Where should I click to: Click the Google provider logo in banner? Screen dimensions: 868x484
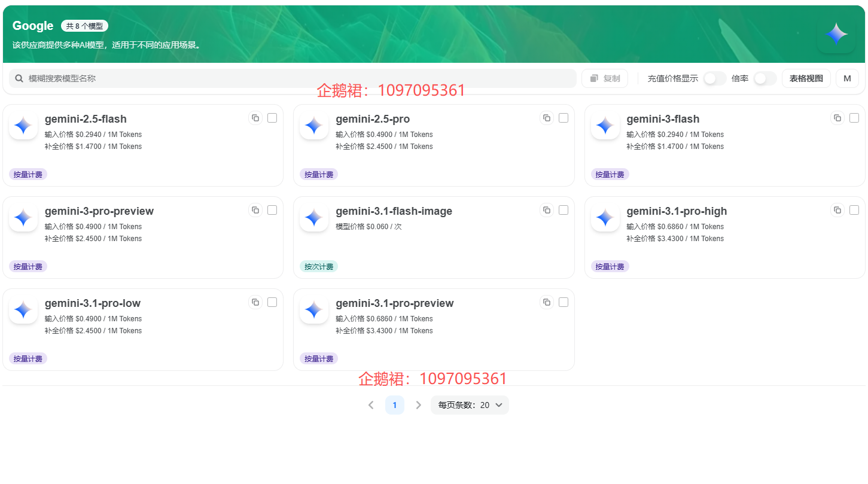coord(836,34)
